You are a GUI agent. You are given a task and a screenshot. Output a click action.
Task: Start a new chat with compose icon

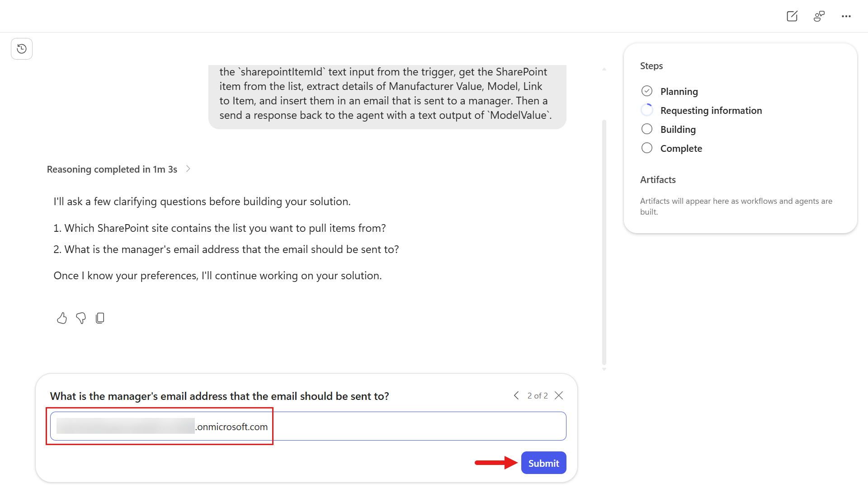pos(792,16)
